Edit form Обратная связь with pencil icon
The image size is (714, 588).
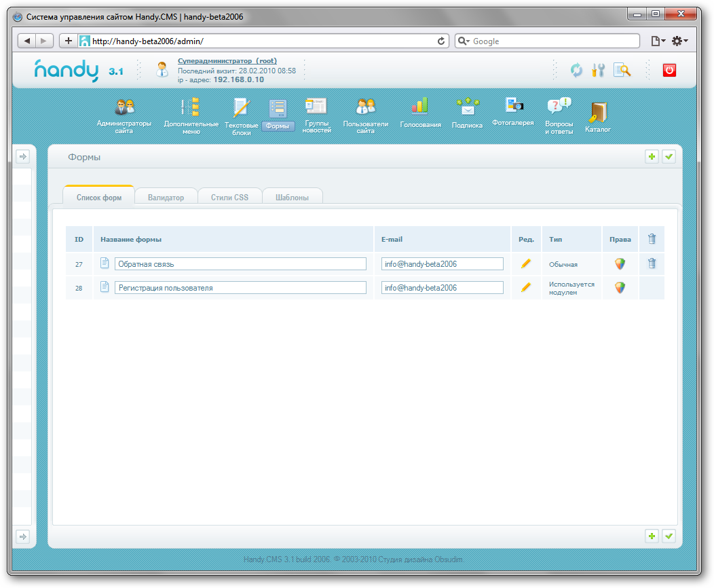[x=525, y=264]
